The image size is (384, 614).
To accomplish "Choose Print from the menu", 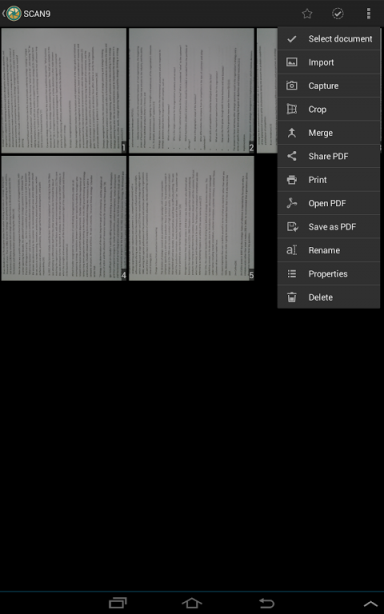I will tap(329, 180).
